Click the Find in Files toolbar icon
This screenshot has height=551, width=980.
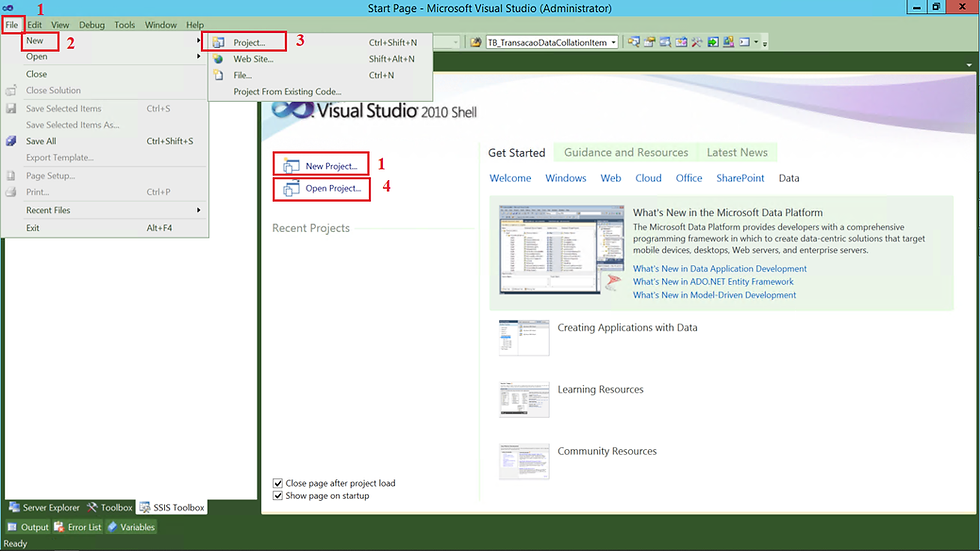(476, 42)
